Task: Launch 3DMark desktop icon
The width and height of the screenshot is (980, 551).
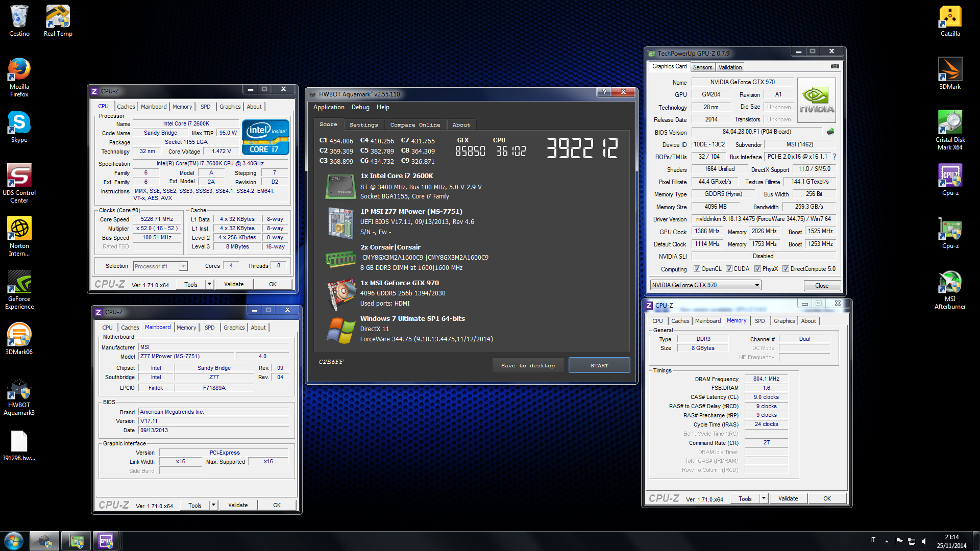Action: pos(950,73)
